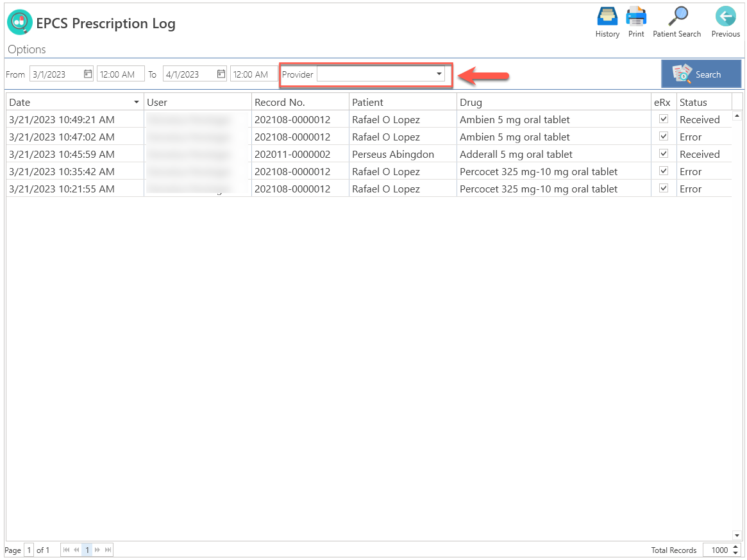Decrease Total Records with down stepper arrow
This screenshot has height=560, width=747.
coord(735,553)
